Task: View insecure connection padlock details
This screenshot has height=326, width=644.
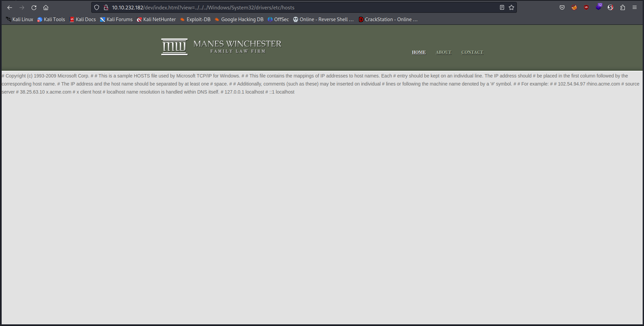Action: (106, 7)
